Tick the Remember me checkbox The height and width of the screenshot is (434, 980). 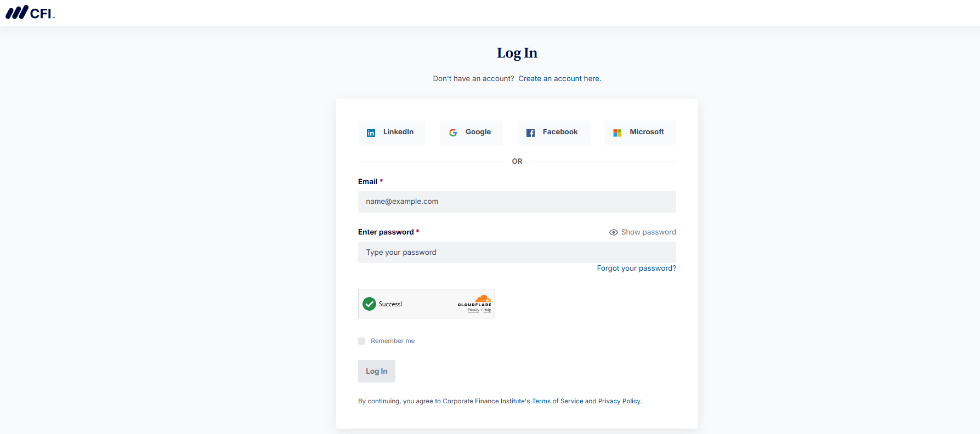tap(361, 341)
